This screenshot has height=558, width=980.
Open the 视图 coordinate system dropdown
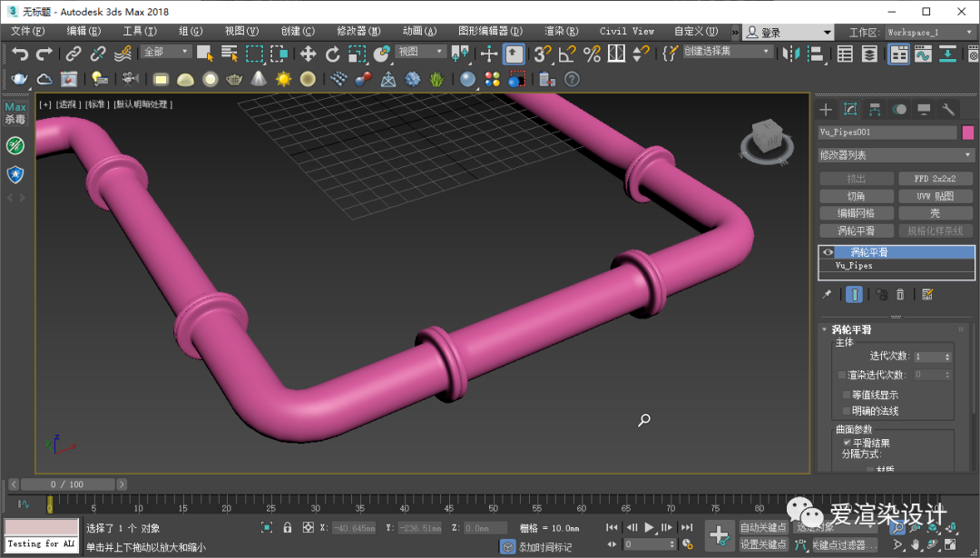(421, 52)
